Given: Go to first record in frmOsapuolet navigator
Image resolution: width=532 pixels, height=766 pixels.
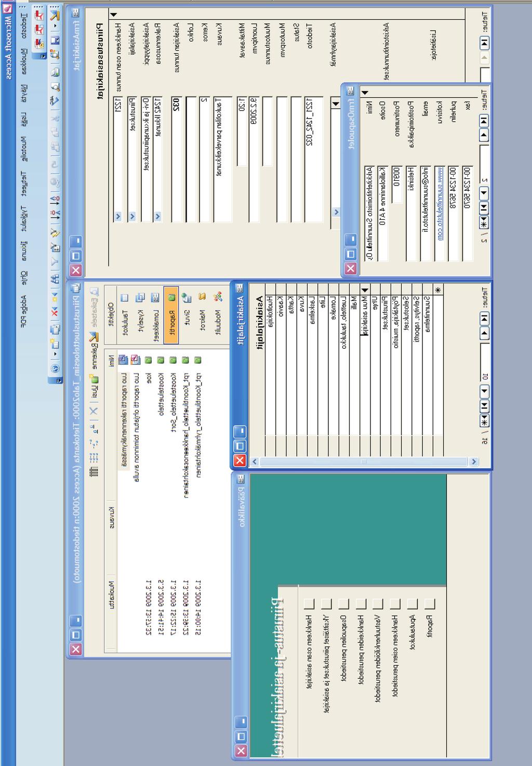Looking at the screenshot, I should pyautogui.click(x=484, y=120).
